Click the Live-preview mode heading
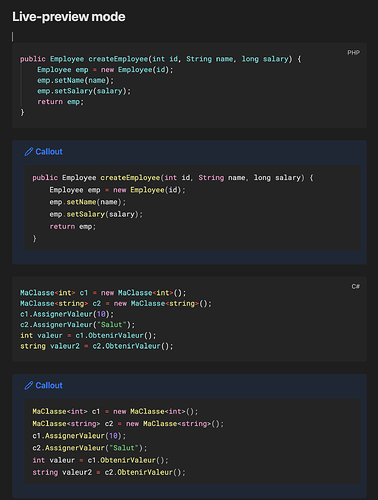The width and height of the screenshot is (378, 500). pos(69,17)
